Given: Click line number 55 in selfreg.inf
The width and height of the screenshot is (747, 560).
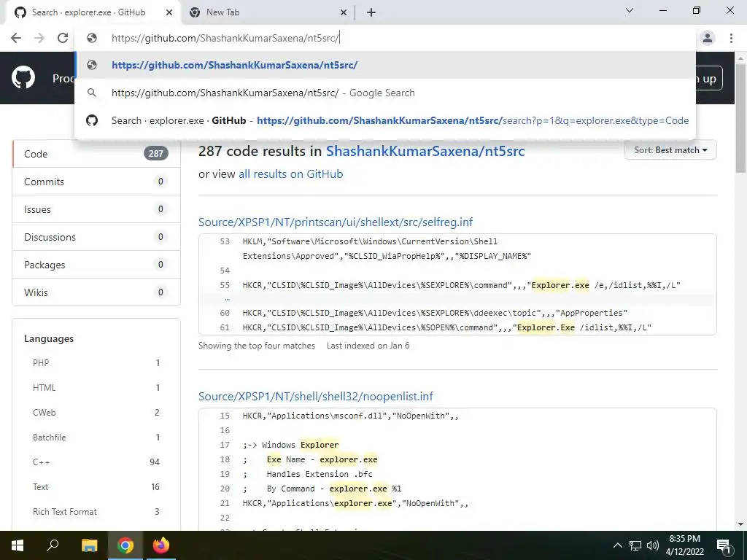Looking at the screenshot, I should 225,285.
